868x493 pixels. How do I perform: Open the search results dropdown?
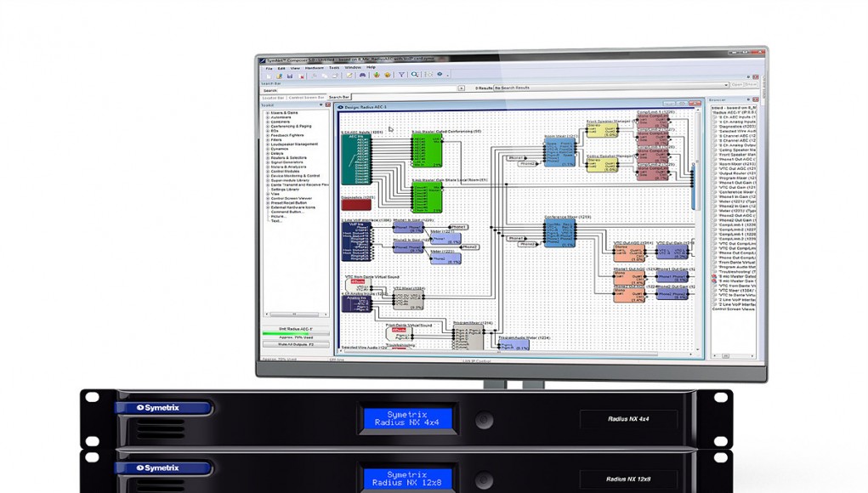(x=725, y=87)
